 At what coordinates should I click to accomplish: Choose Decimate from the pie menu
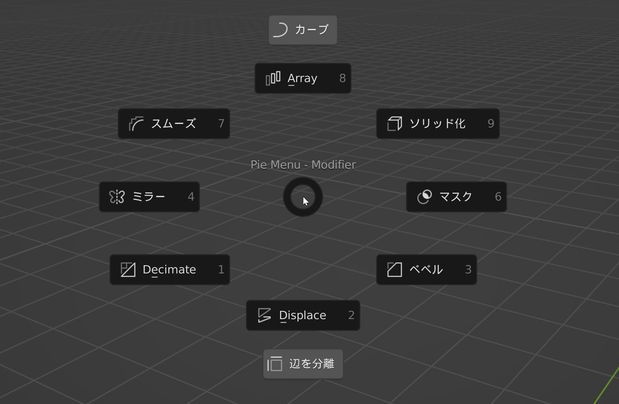(170, 269)
